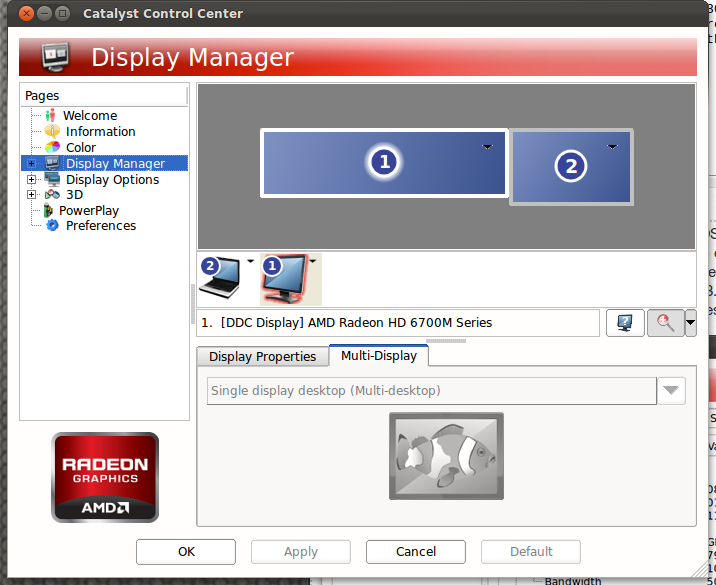
Task: Select display 2 in the layout area
Action: [571, 167]
